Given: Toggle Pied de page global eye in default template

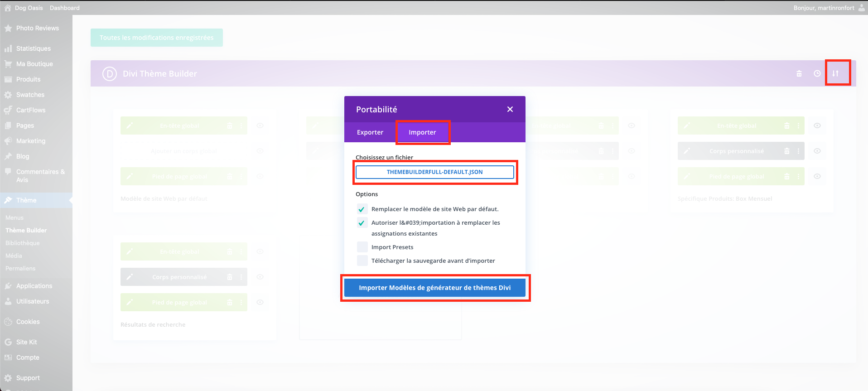Looking at the screenshot, I should coord(260,176).
